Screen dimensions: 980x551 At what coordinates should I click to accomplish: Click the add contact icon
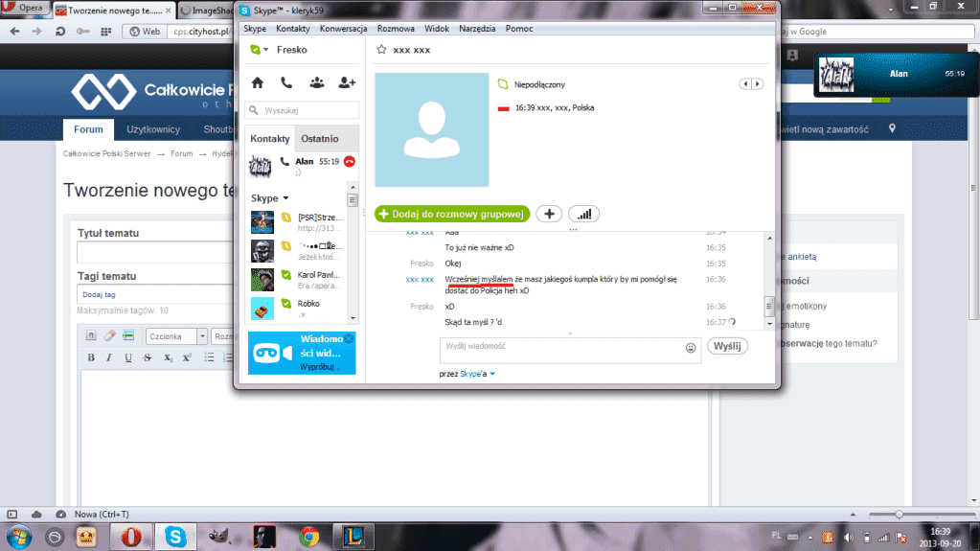coord(347,82)
